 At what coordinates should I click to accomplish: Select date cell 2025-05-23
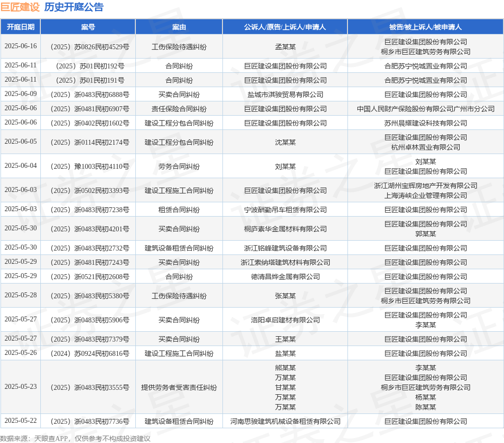(x=21, y=386)
